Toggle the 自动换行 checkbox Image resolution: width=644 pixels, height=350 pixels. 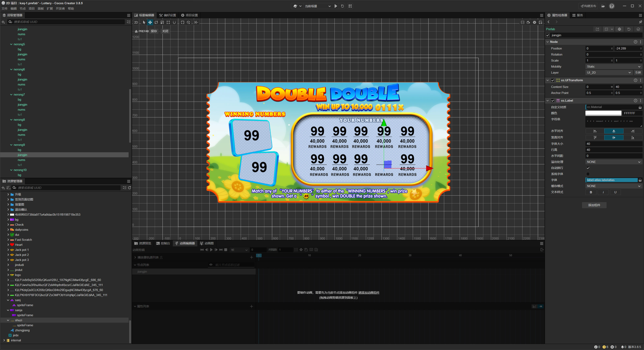(x=588, y=168)
